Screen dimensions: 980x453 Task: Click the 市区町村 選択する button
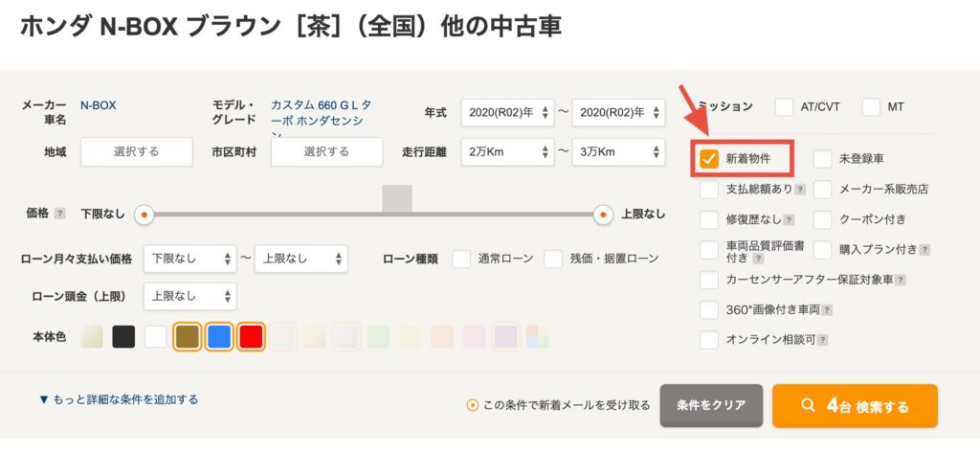pos(326,152)
